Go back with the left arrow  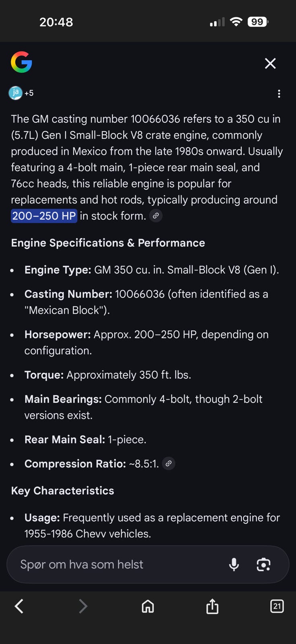19,606
